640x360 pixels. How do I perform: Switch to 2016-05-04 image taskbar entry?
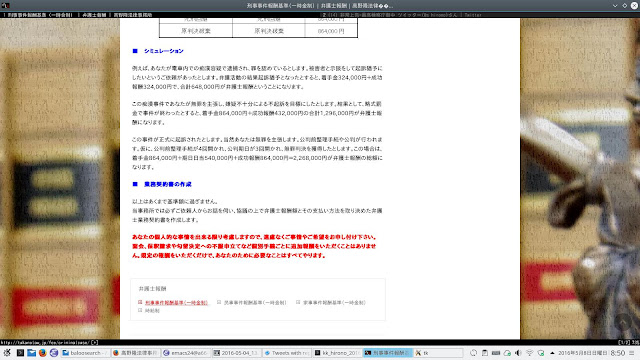[236, 353]
